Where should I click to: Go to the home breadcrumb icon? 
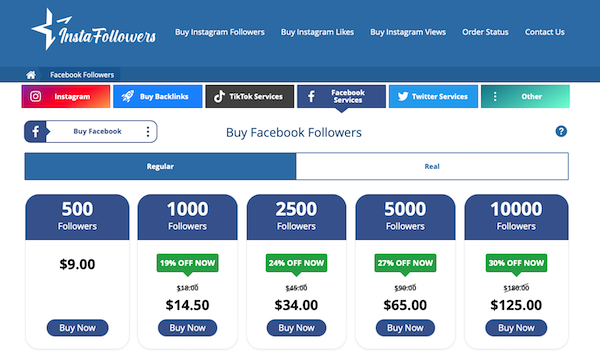pos(31,75)
